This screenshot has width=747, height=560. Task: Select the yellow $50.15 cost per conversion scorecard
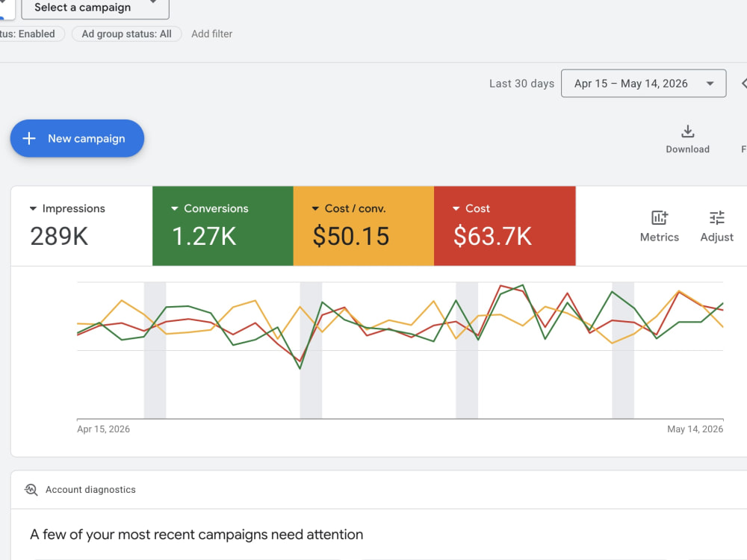pyautogui.click(x=364, y=225)
